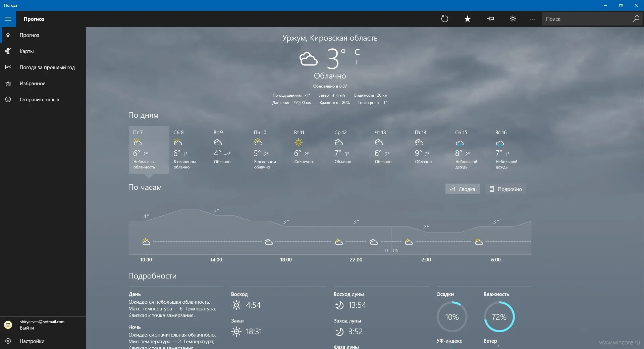Open more options with the ellipsis icon

coord(532,19)
